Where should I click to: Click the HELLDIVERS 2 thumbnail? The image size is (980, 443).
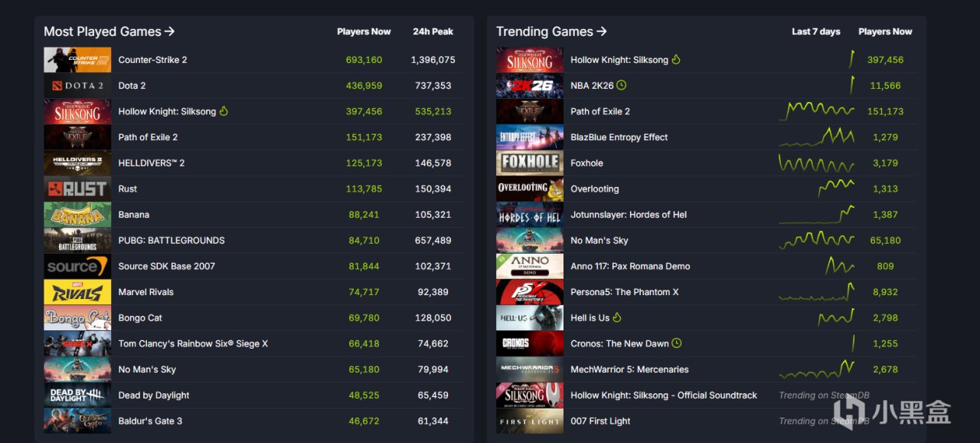(x=77, y=163)
